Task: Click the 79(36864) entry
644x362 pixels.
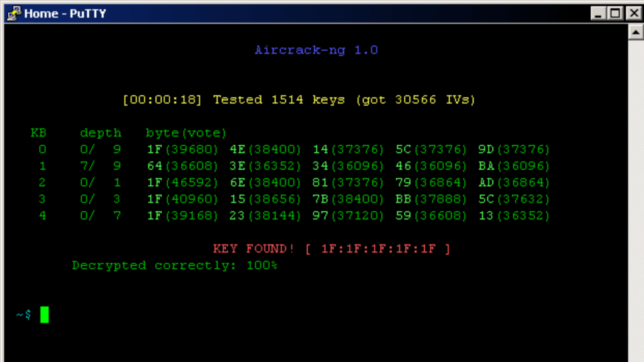Action: click(431, 182)
